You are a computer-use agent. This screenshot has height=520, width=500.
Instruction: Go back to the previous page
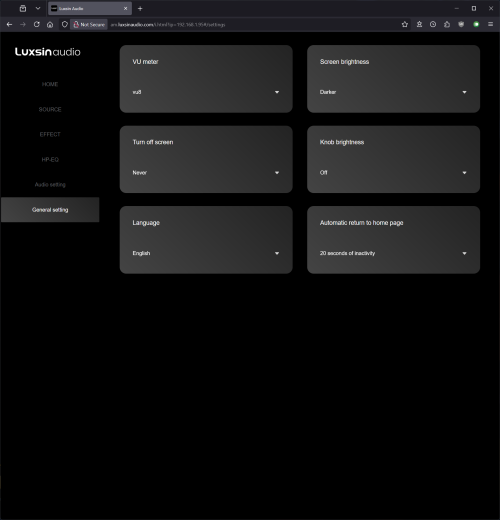[9, 24]
